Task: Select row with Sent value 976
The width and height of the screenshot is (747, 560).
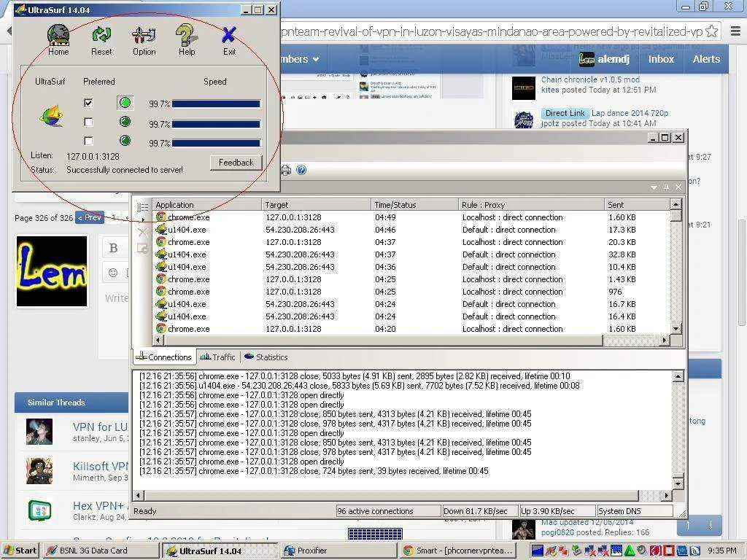Action: (x=411, y=292)
